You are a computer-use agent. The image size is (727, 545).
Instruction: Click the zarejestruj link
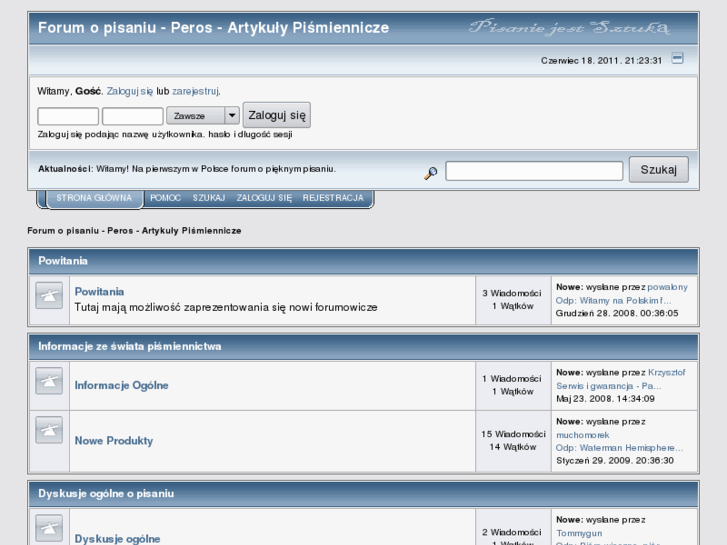click(x=195, y=91)
